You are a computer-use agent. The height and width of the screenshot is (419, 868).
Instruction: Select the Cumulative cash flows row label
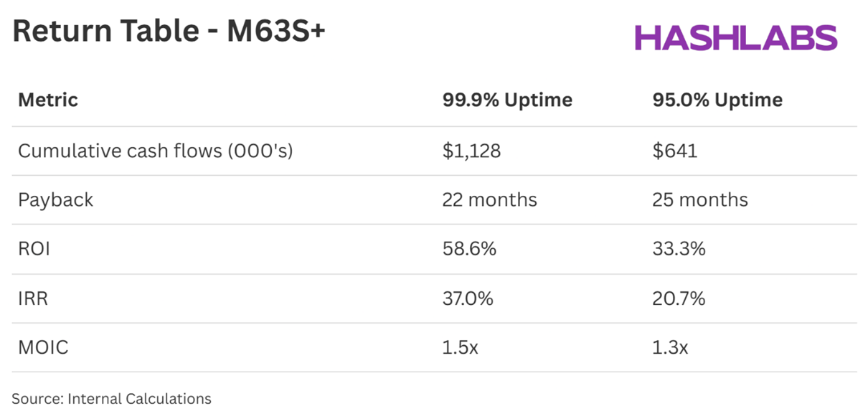[156, 151]
